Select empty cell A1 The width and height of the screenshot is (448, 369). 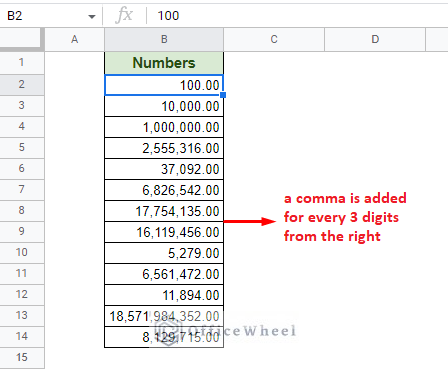click(x=75, y=63)
